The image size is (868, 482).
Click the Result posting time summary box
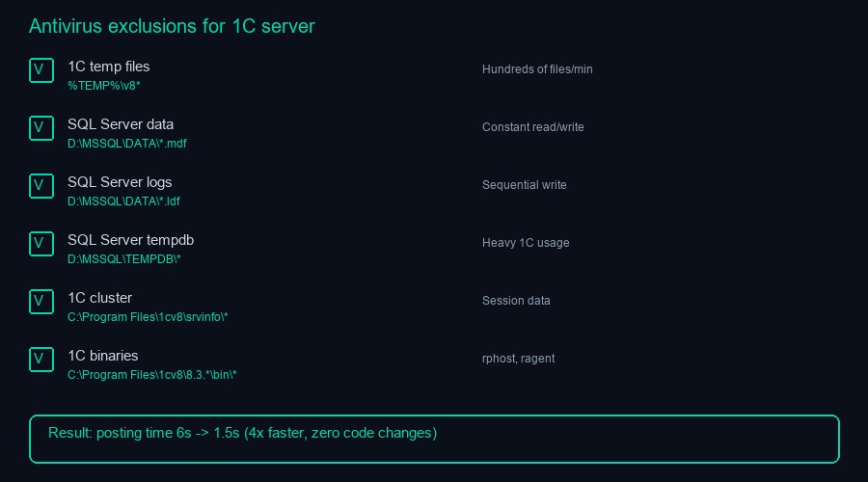(x=434, y=439)
